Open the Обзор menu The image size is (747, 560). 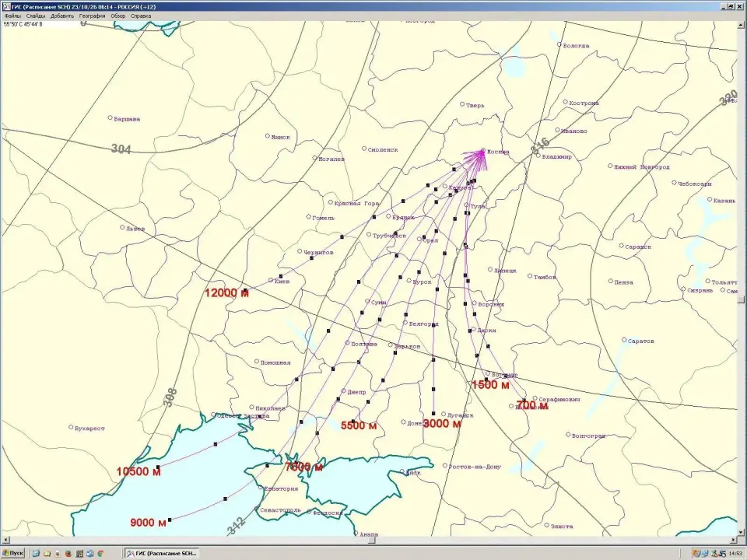pyautogui.click(x=118, y=16)
